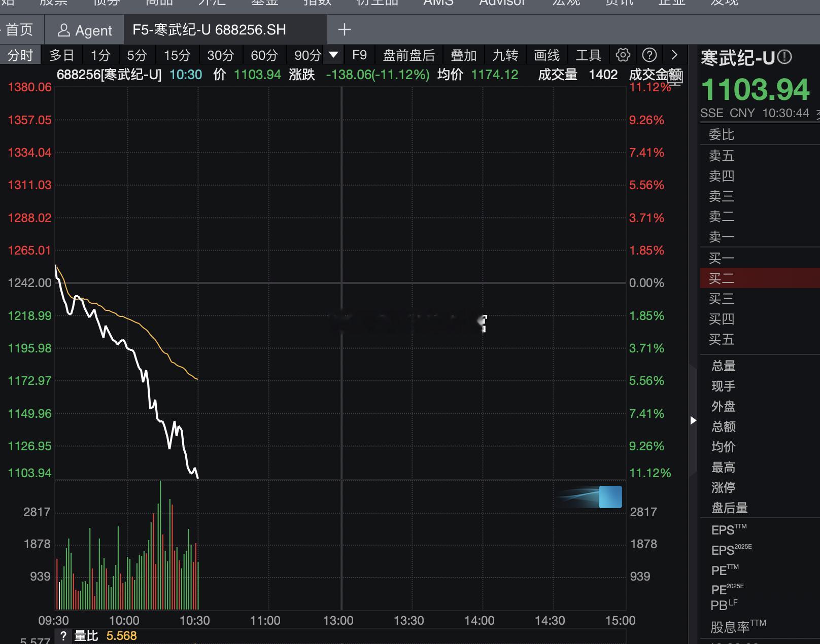Open the help question-mark icon in toolbar
This screenshot has height=644, width=820.
coord(649,55)
